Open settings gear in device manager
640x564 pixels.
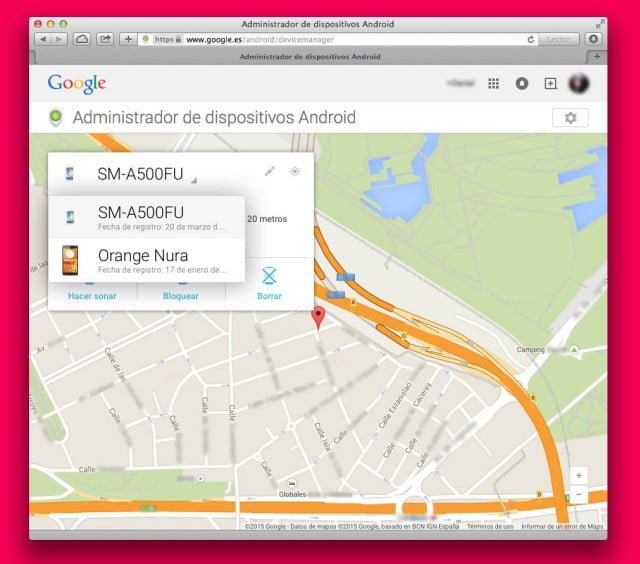pyautogui.click(x=570, y=118)
